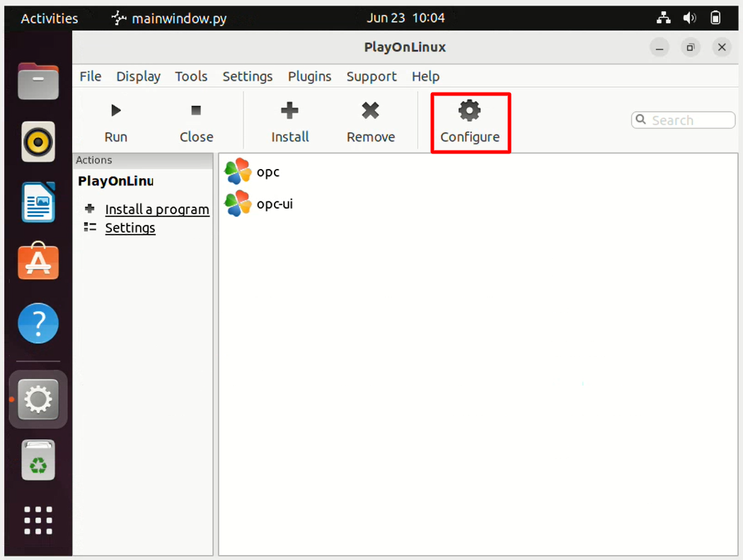Show Applications grid in the dock
This screenshot has width=743, height=560.
coord(38,520)
